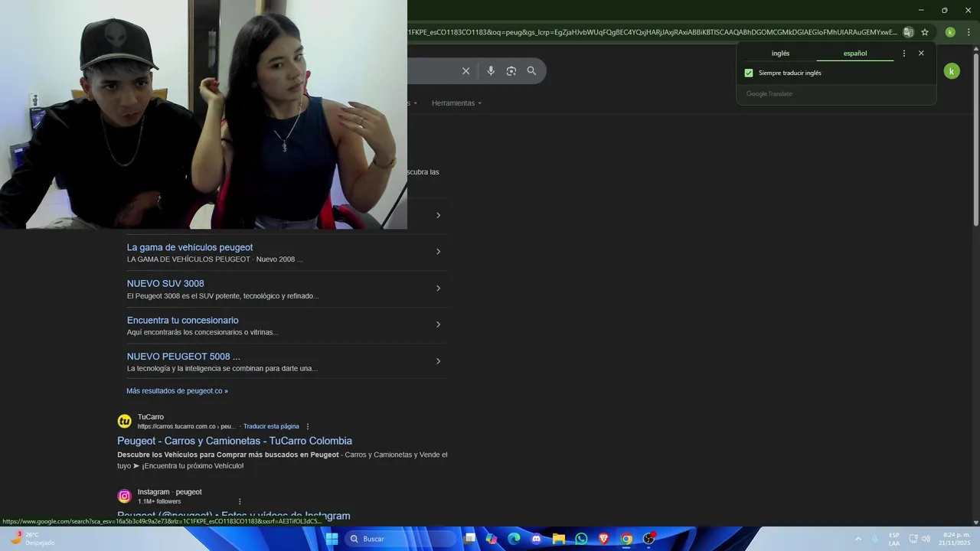The width and height of the screenshot is (980, 551).
Task: Click the TuCarro site favicon
Action: pos(125,422)
